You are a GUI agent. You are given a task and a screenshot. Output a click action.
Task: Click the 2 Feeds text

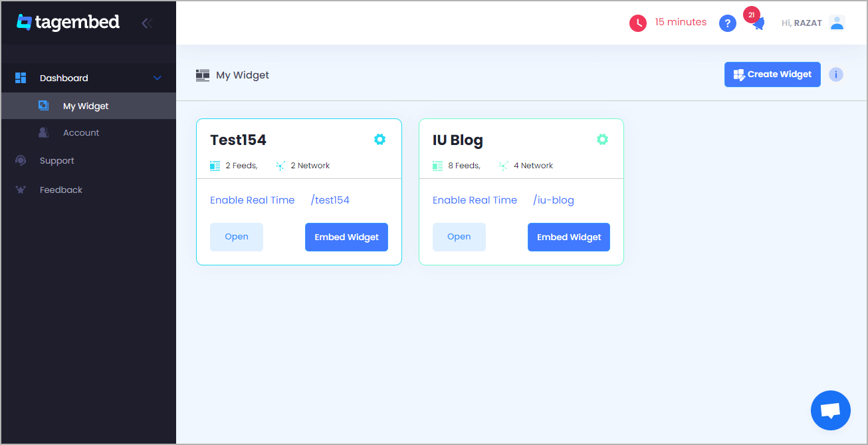click(241, 166)
